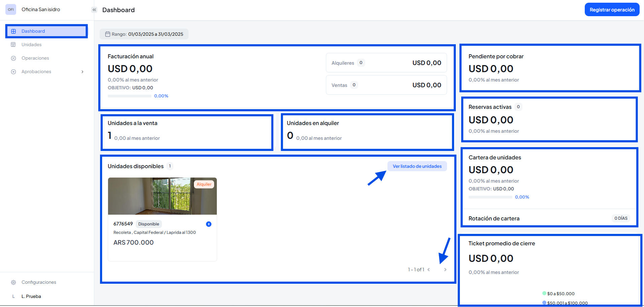Go to next page of available units
Screen dimensions: 644x307
tap(445, 270)
